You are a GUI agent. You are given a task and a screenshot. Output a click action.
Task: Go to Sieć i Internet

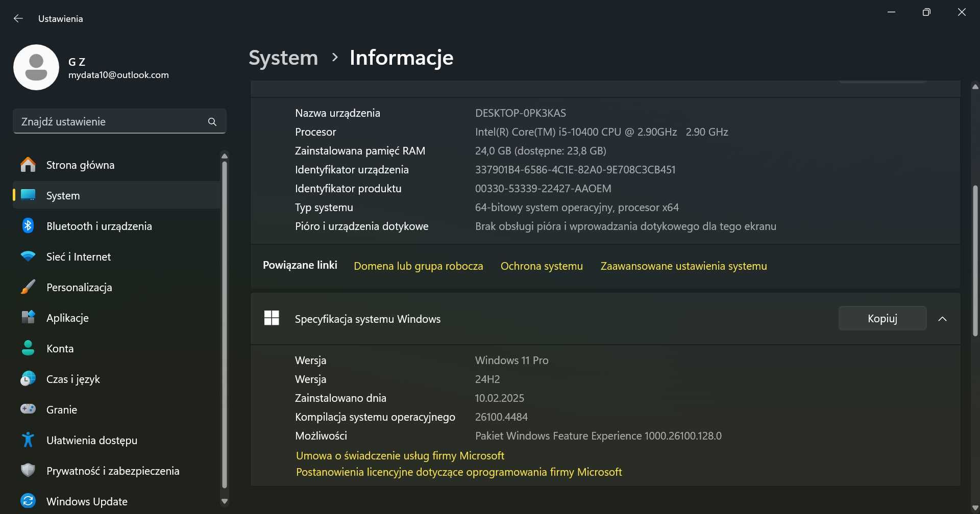(x=116, y=256)
